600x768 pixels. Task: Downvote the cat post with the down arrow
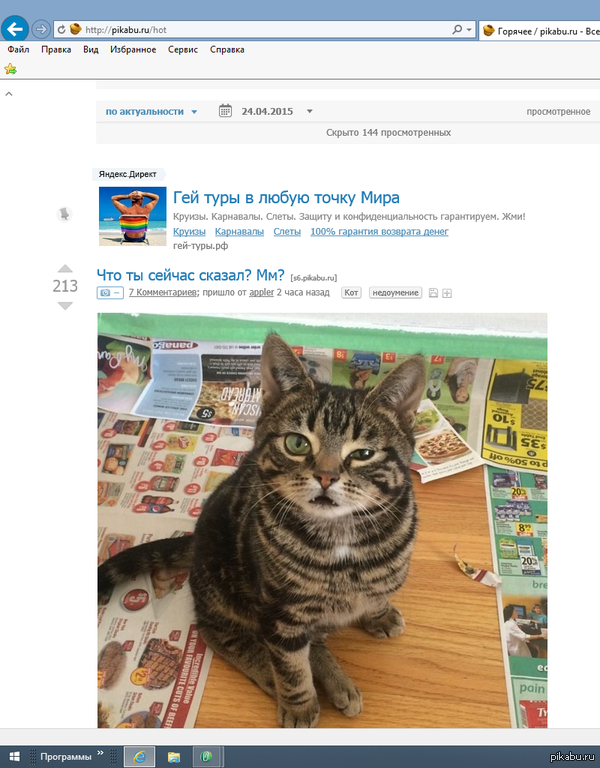(65, 306)
